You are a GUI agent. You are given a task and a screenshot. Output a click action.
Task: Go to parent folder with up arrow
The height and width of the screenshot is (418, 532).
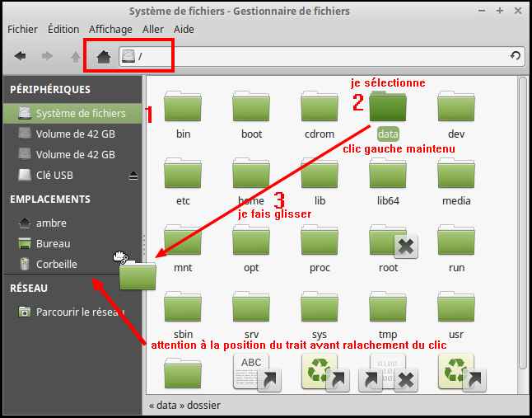coord(76,56)
